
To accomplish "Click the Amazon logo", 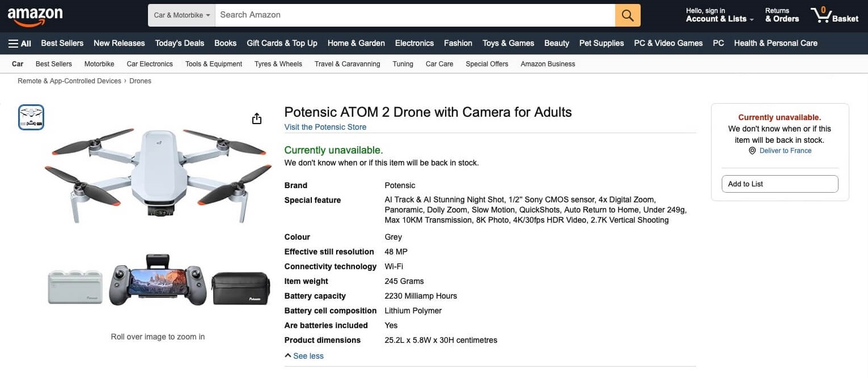I will [x=35, y=16].
